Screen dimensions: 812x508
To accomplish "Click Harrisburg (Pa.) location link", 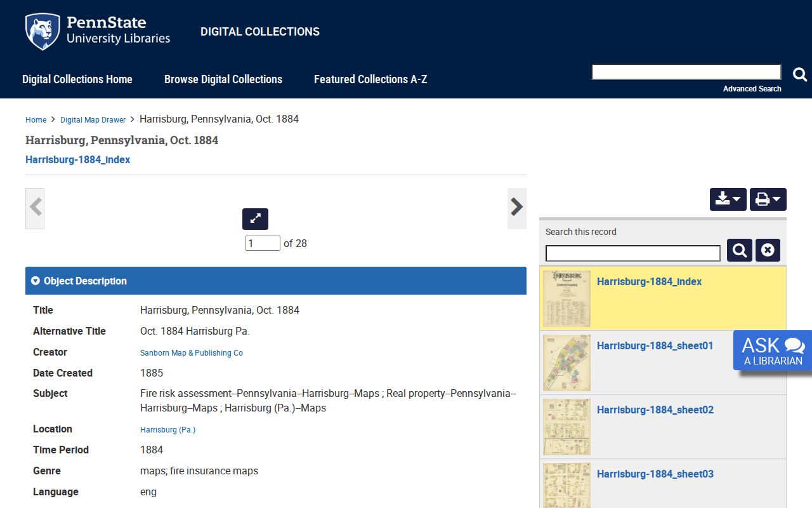I will [167, 430].
